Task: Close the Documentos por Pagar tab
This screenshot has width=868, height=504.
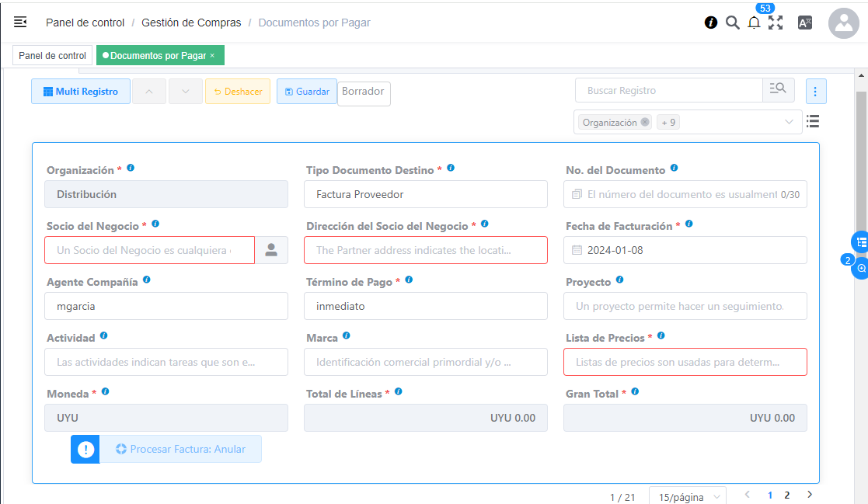Action: click(212, 56)
